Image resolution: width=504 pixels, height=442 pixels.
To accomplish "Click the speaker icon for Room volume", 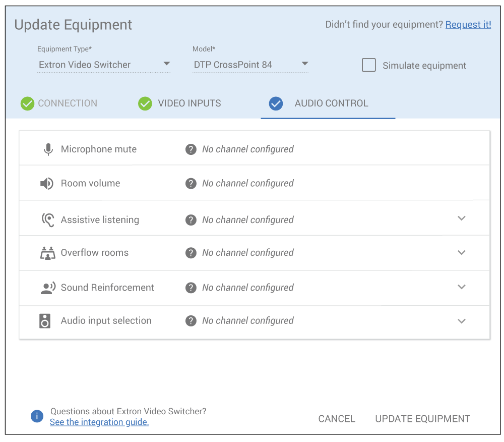I will (47, 184).
